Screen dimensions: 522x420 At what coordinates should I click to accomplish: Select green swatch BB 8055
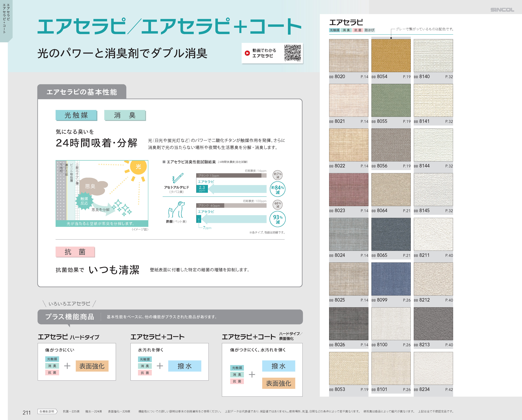point(391,100)
